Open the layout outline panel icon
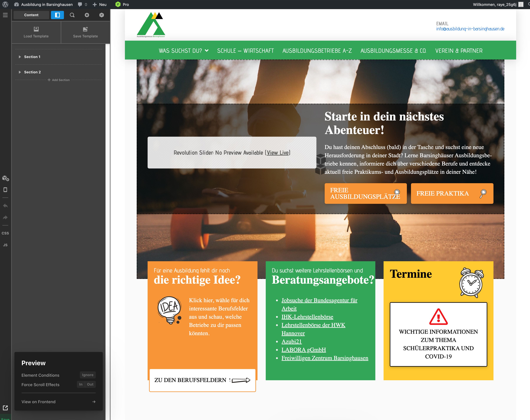 [x=57, y=15]
